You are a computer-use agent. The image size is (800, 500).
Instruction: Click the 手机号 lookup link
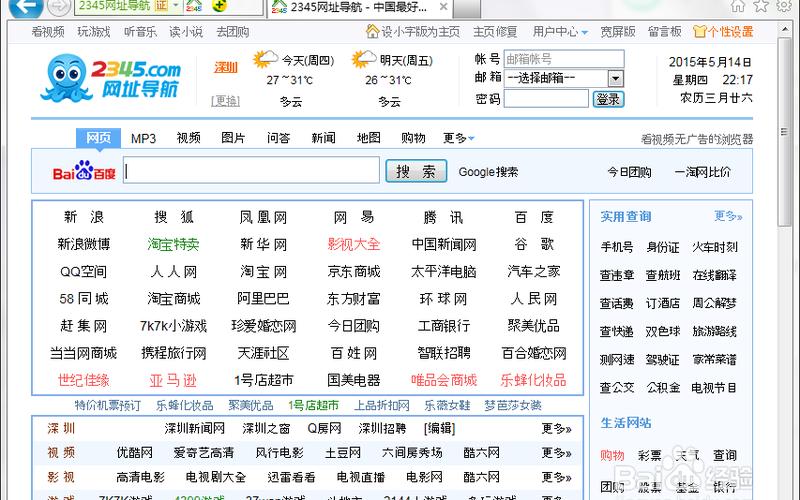tap(617, 247)
